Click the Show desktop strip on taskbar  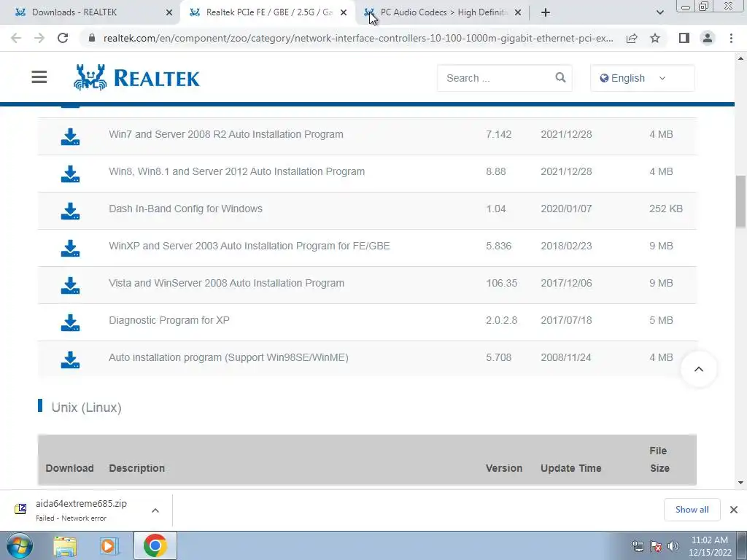[x=742, y=545]
